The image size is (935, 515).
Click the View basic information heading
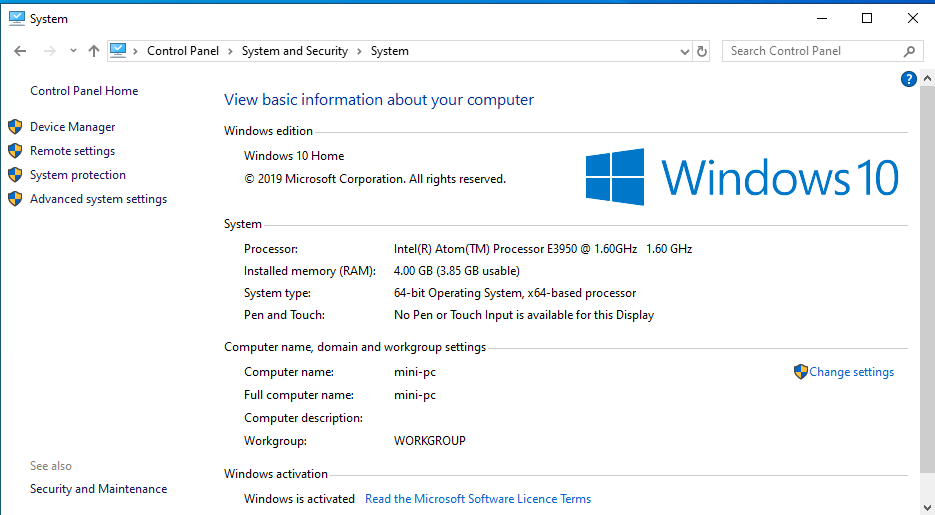point(379,100)
